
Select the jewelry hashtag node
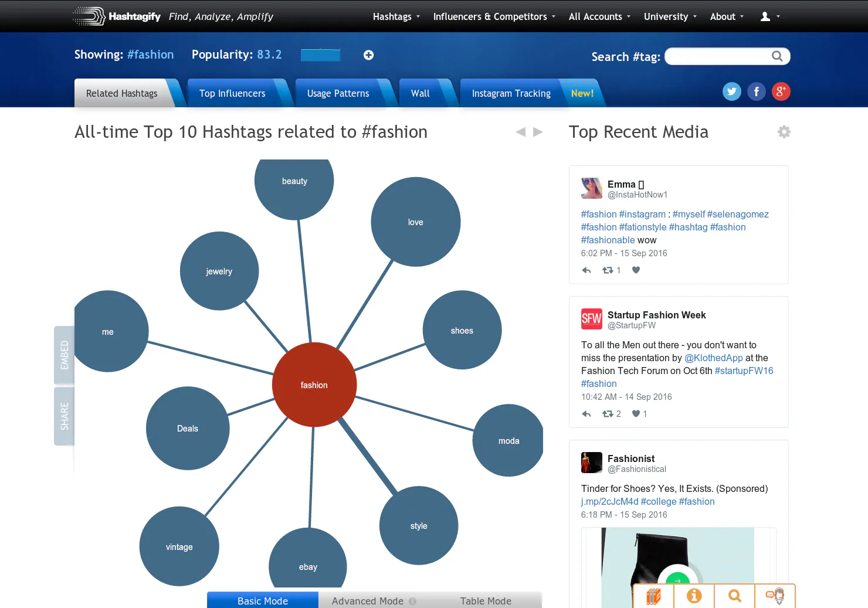(219, 271)
